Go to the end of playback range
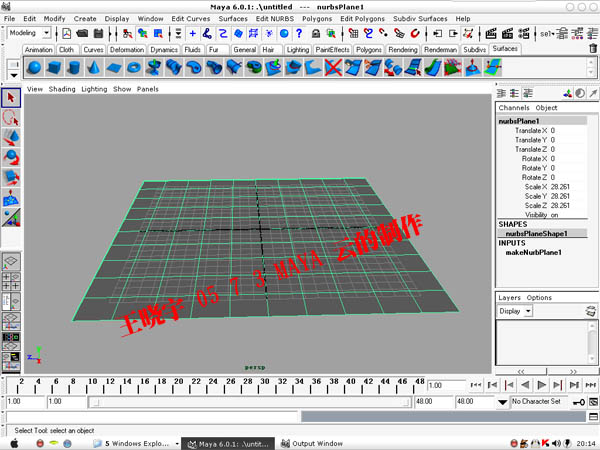 (590, 385)
